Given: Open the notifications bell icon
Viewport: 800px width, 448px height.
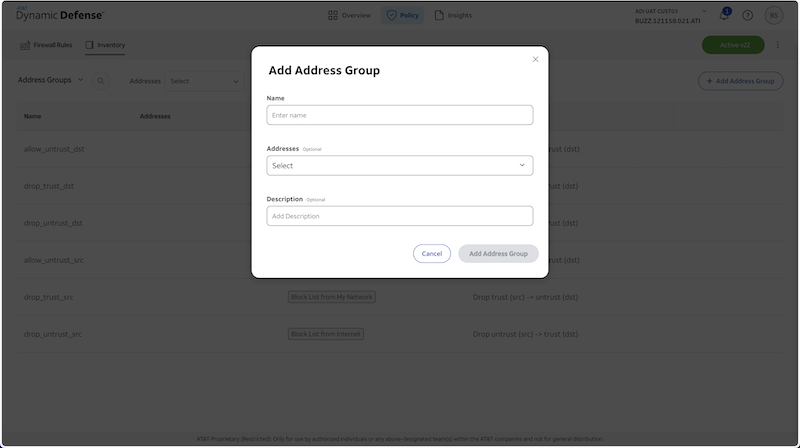Looking at the screenshot, I should [x=724, y=15].
